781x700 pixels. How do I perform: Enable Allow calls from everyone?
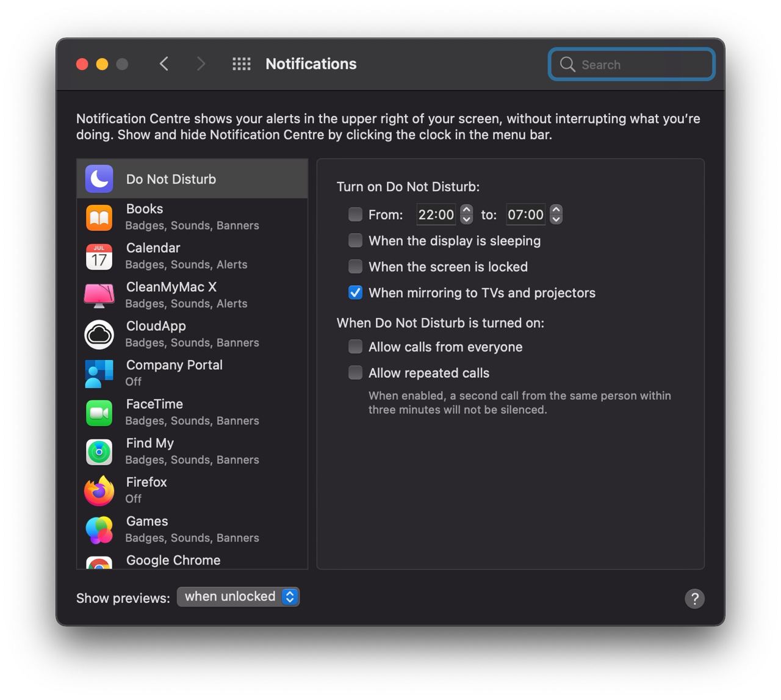[x=355, y=347]
